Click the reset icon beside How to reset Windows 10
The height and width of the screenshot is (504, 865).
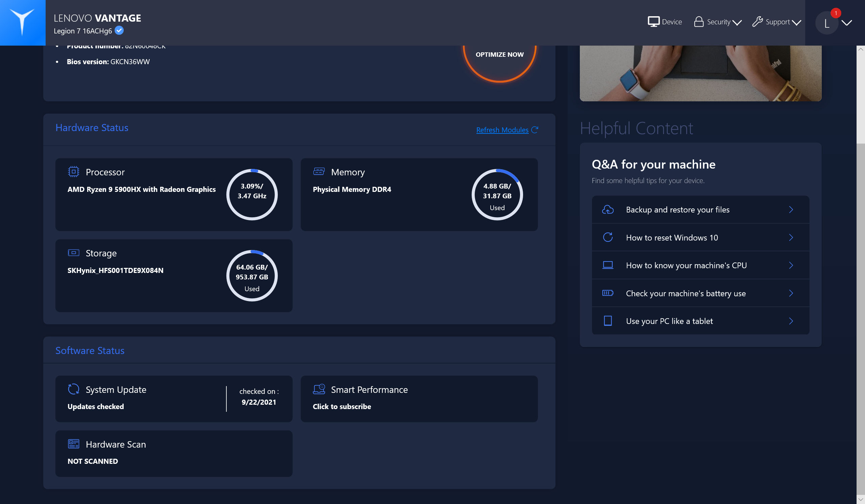click(608, 237)
